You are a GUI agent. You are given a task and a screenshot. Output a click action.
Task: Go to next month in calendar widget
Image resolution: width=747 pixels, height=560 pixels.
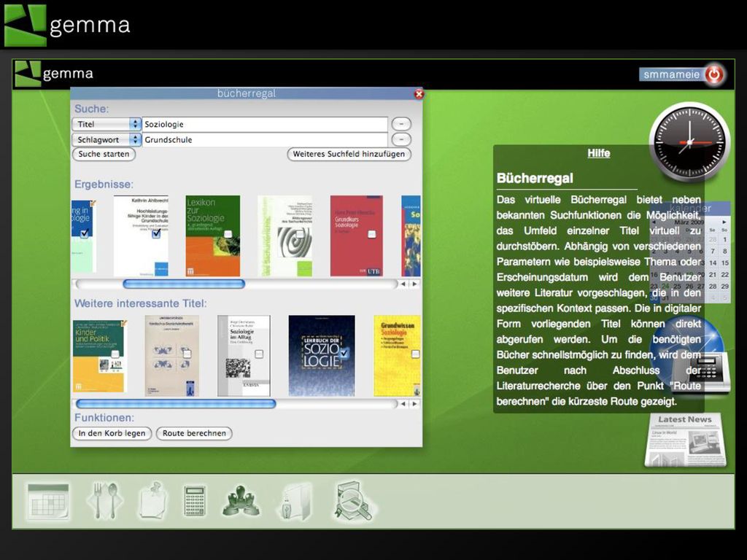pyautogui.click(x=724, y=222)
